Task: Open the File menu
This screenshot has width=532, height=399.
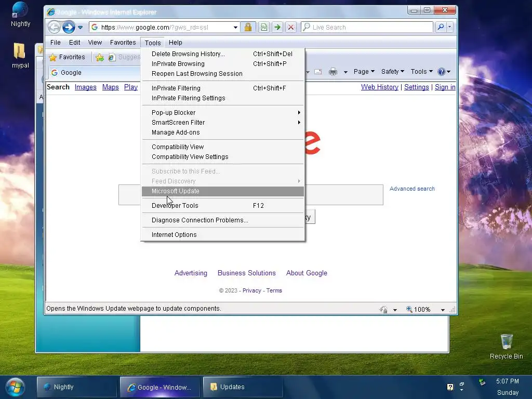Action: tap(55, 43)
